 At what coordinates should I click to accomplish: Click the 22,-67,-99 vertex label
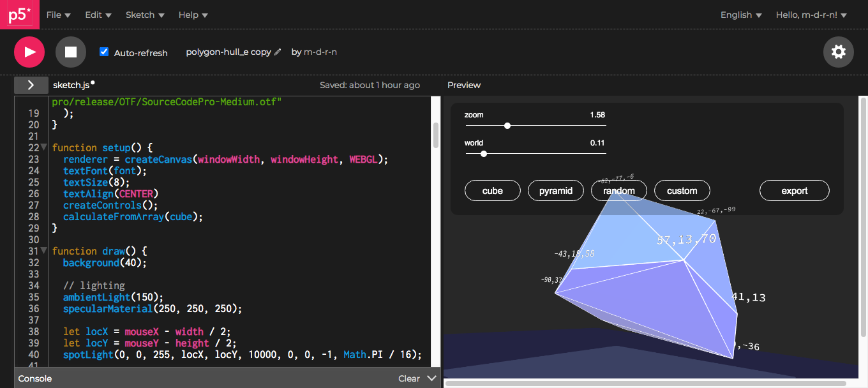715,210
